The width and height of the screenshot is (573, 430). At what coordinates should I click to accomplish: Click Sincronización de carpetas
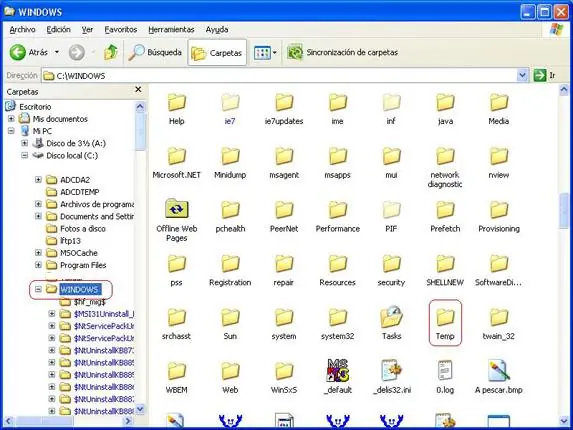pos(342,53)
